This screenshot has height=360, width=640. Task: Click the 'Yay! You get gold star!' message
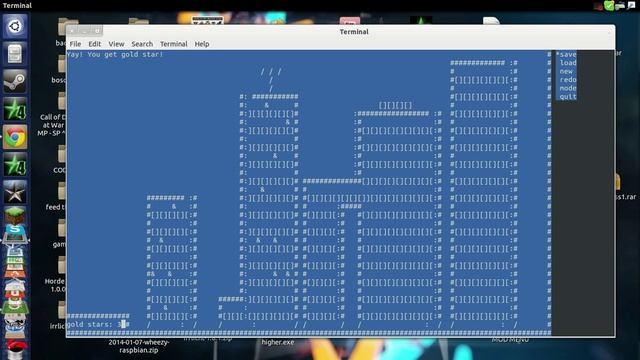pyautogui.click(x=115, y=54)
